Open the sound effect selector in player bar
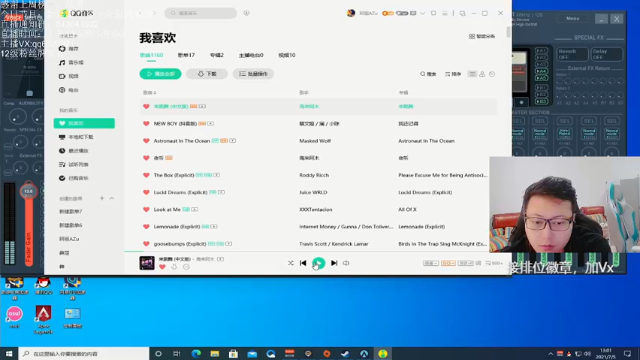640x360 pixels. tap(465, 263)
